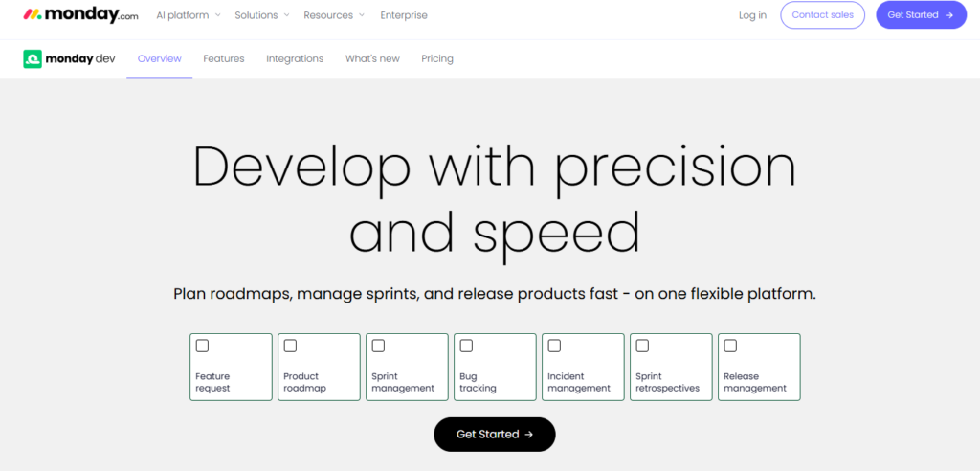Click the black Get Started button
This screenshot has height=471, width=980.
coord(495,434)
